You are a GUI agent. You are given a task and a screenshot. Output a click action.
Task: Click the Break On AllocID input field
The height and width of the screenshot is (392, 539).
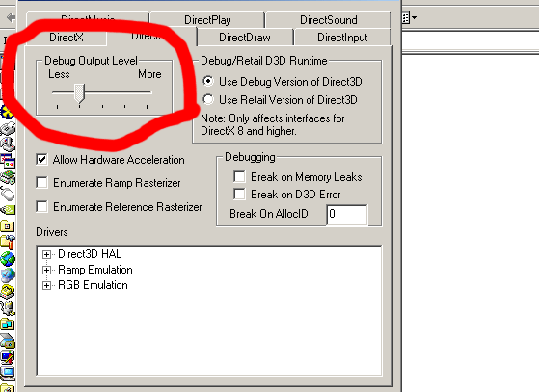tap(347, 215)
